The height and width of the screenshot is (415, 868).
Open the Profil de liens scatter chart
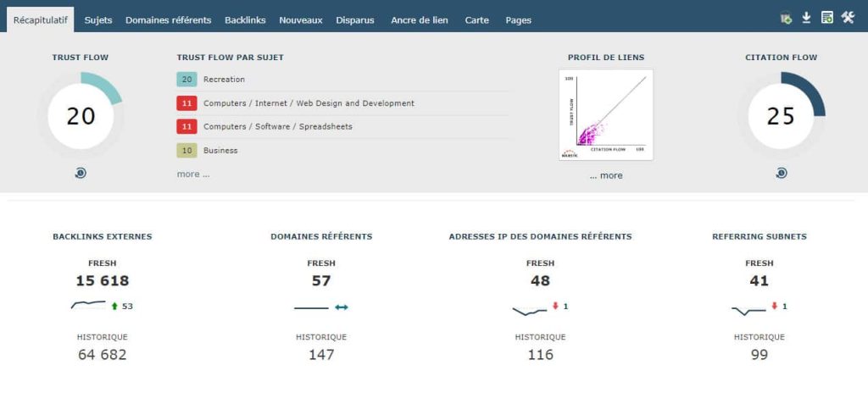point(605,114)
